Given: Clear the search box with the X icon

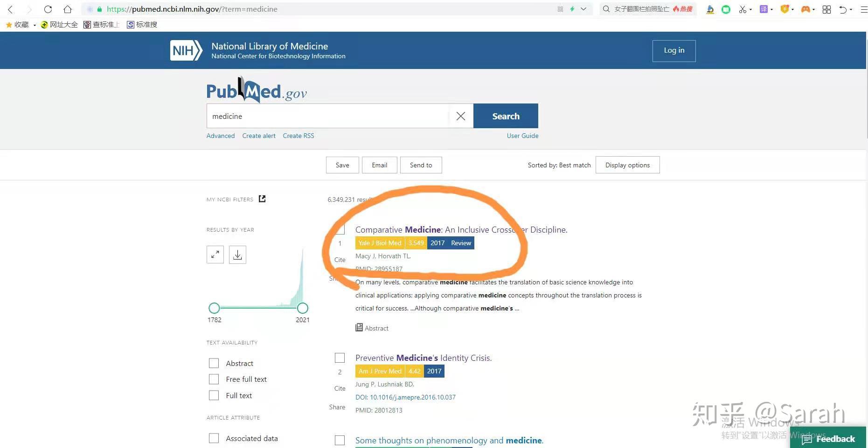Looking at the screenshot, I should coord(460,116).
